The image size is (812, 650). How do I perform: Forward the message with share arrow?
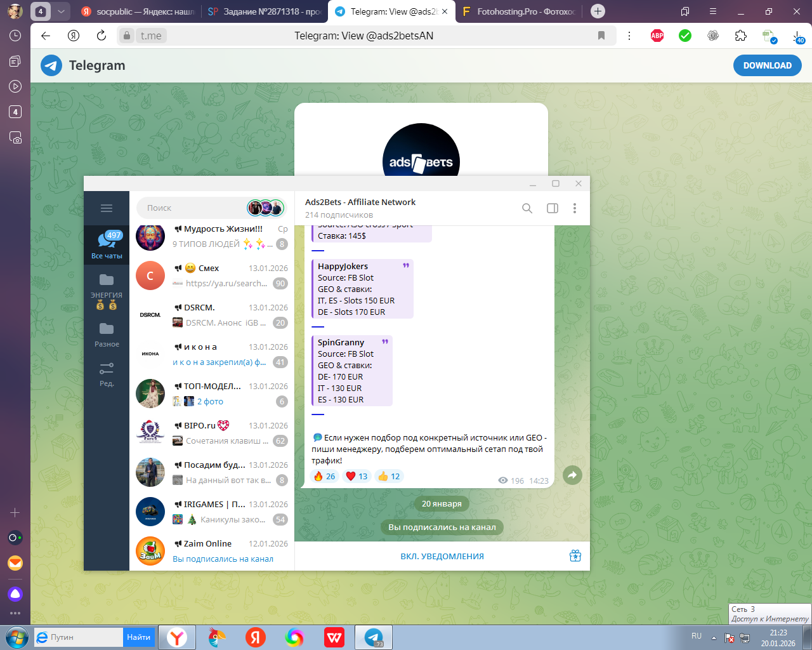(572, 475)
